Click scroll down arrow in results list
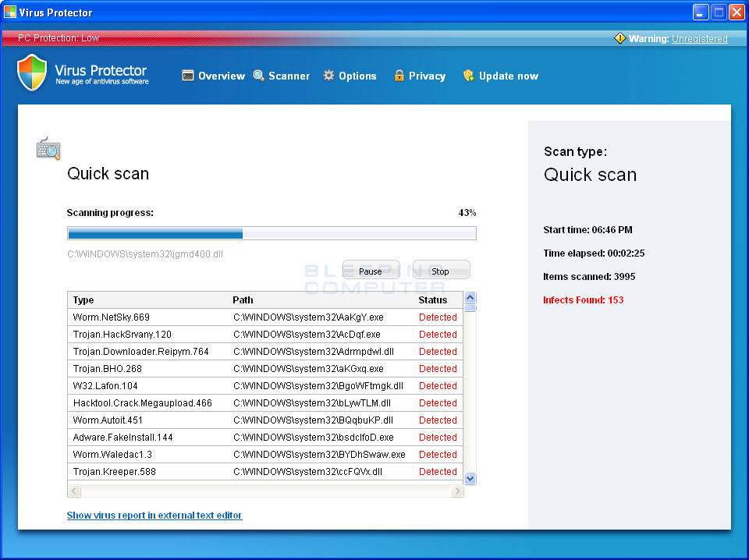The height and width of the screenshot is (560, 749). pyautogui.click(x=470, y=478)
